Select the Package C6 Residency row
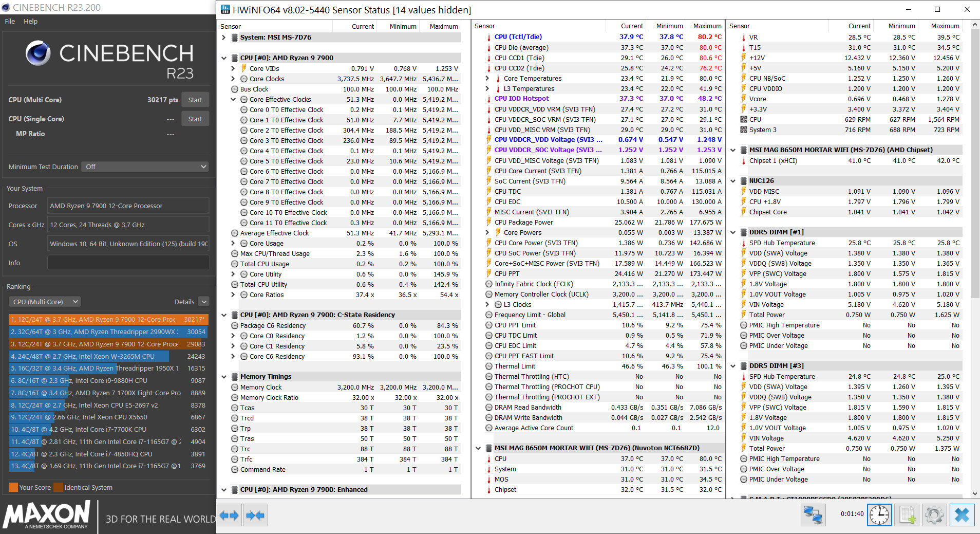Viewport: 980px width, 534px height. [x=345, y=326]
